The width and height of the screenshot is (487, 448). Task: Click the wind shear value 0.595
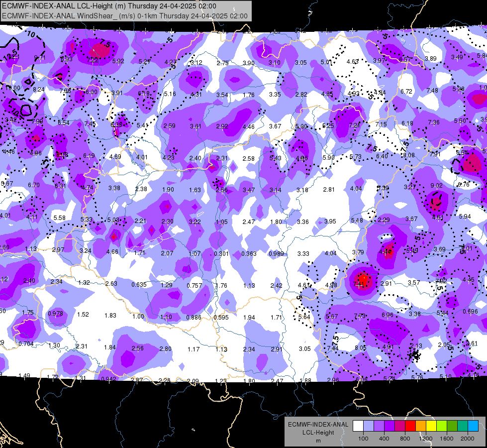[x=221, y=318]
